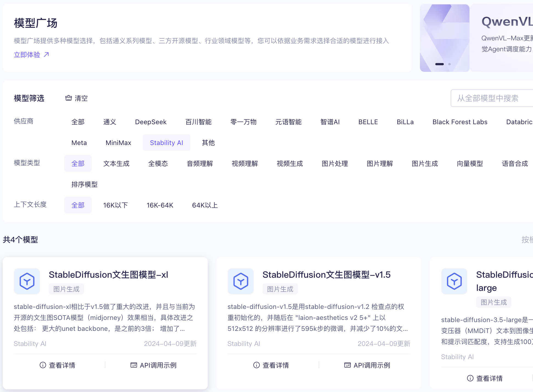Click the 清空 basket icon
This screenshot has width=533, height=392.
tap(68, 98)
